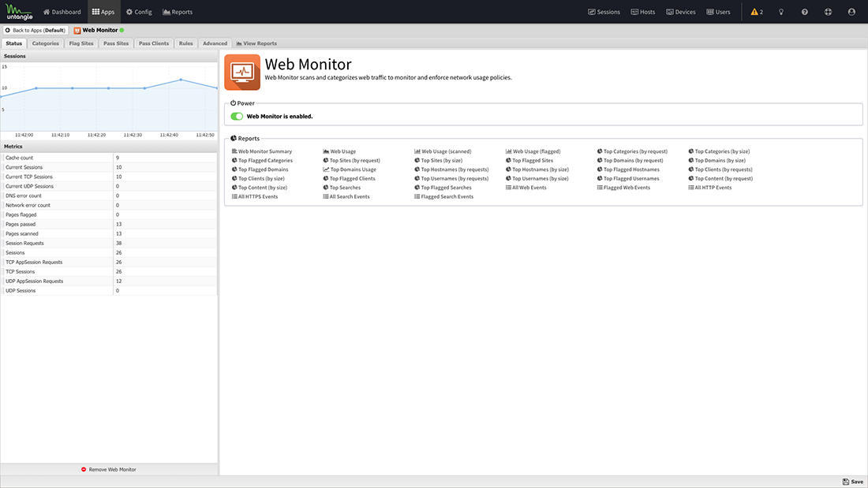Image resolution: width=868 pixels, height=488 pixels.
Task: Open the All HTTP Events report
Action: (710, 188)
